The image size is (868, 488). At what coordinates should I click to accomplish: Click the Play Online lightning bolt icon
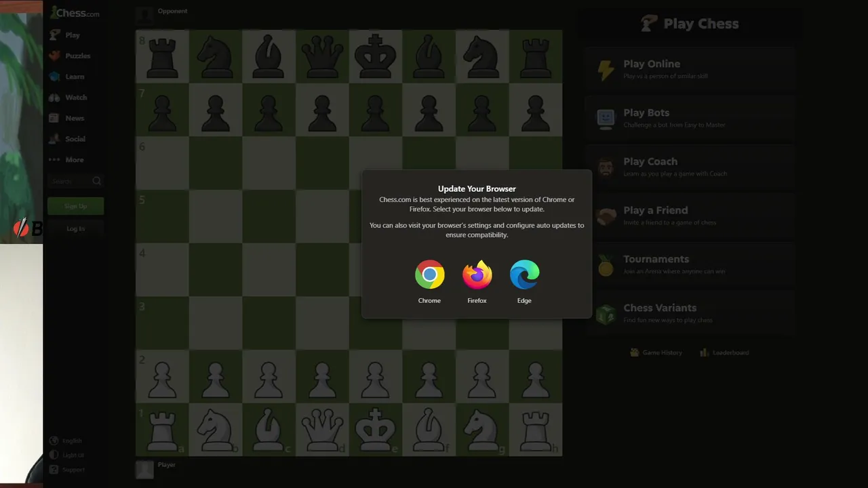[x=606, y=70]
